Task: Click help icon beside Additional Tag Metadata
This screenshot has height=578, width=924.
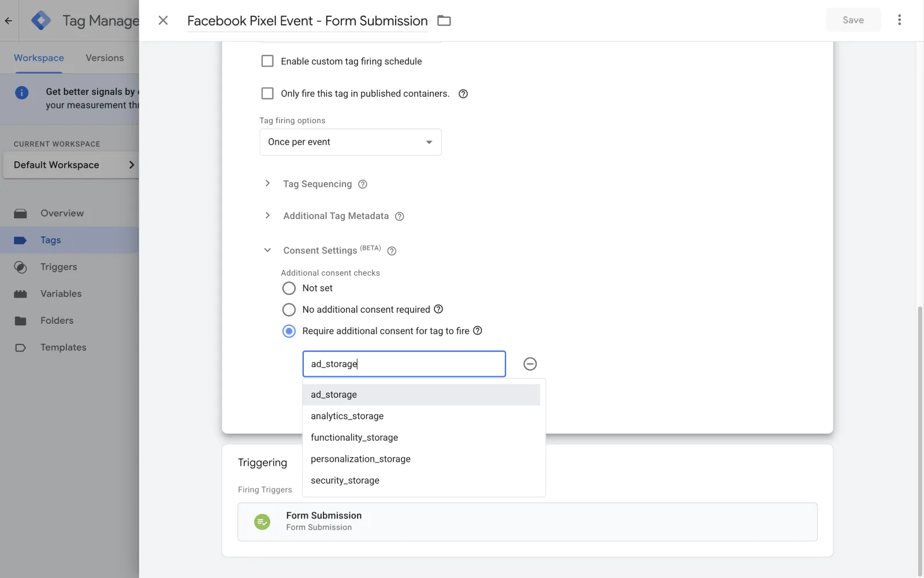Action: pyautogui.click(x=399, y=216)
